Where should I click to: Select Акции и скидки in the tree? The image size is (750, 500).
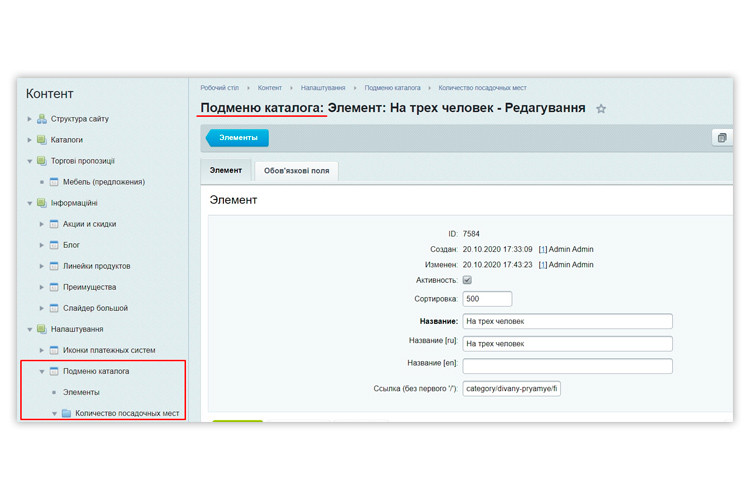tap(89, 224)
